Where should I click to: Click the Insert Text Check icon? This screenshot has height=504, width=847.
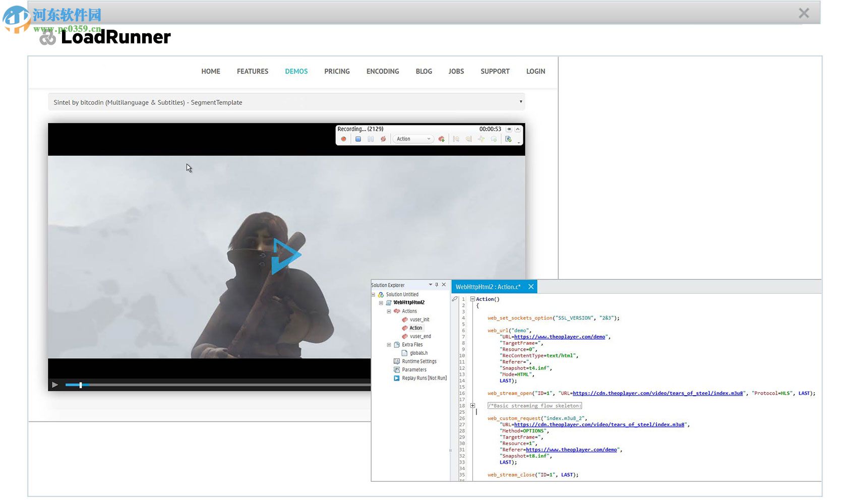(508, 139)
